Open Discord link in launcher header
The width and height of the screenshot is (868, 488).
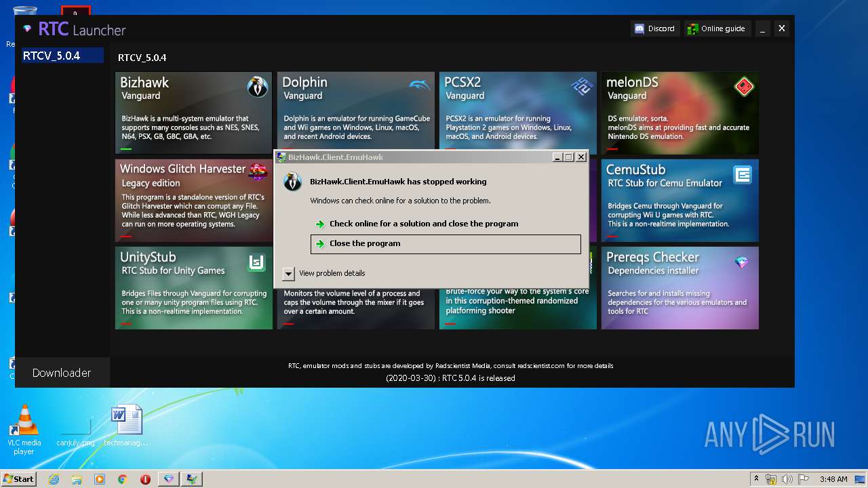pos(654,28)
